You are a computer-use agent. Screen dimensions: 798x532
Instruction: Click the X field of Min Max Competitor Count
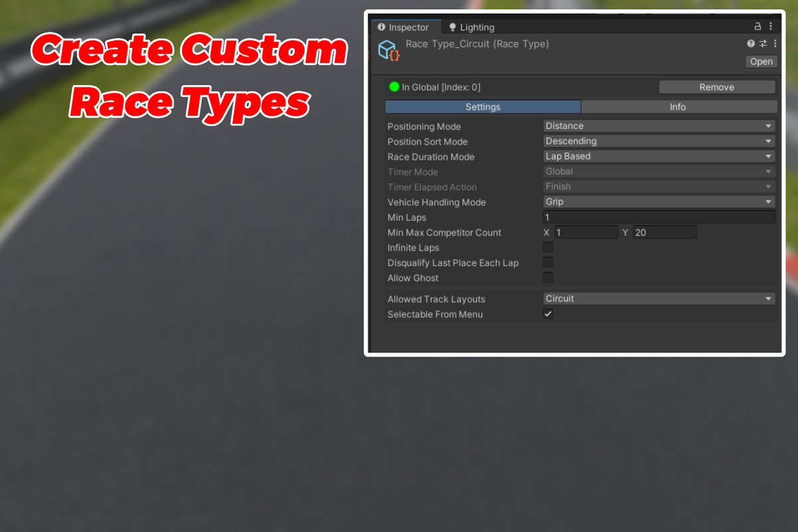pos(587,233)
